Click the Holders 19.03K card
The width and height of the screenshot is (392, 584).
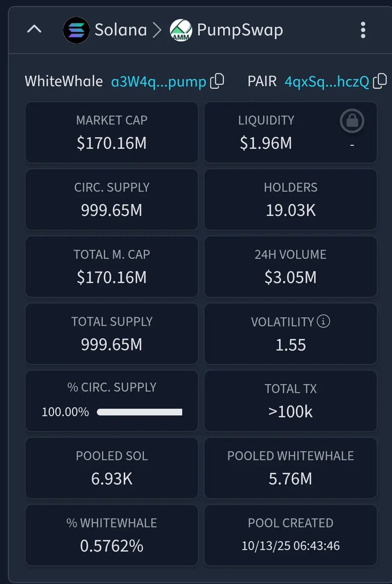pos(291,200)
